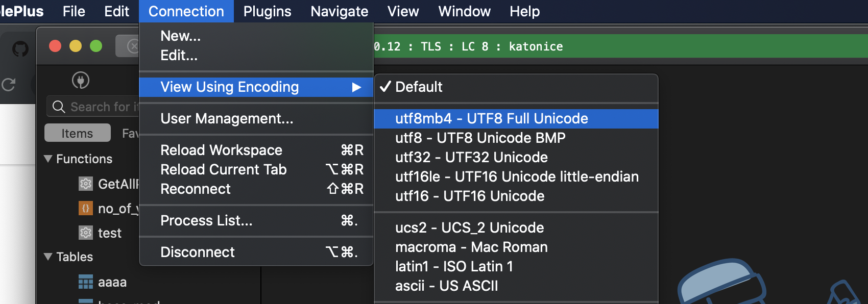Open User Management from the menu
The image size is (868, 304).
(x=227, y=118)
